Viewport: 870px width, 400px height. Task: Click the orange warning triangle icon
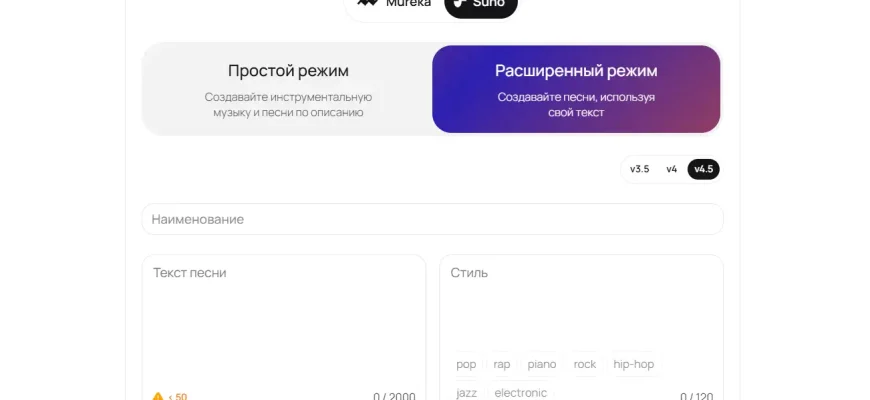158,396
